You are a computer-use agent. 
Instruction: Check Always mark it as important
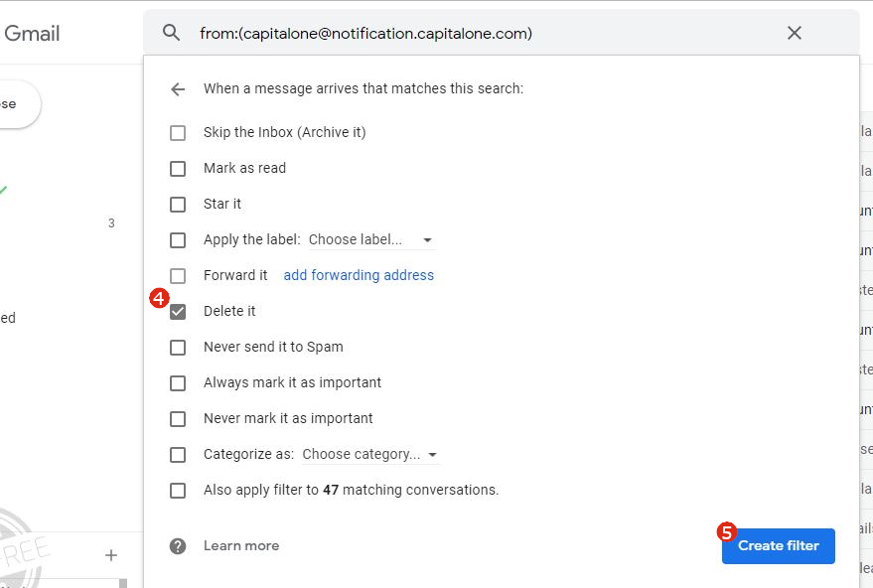(178, 382)
